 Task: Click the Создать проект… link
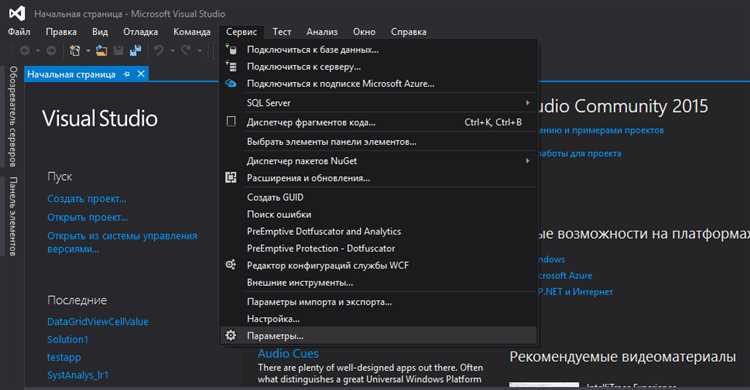(87, 199)
